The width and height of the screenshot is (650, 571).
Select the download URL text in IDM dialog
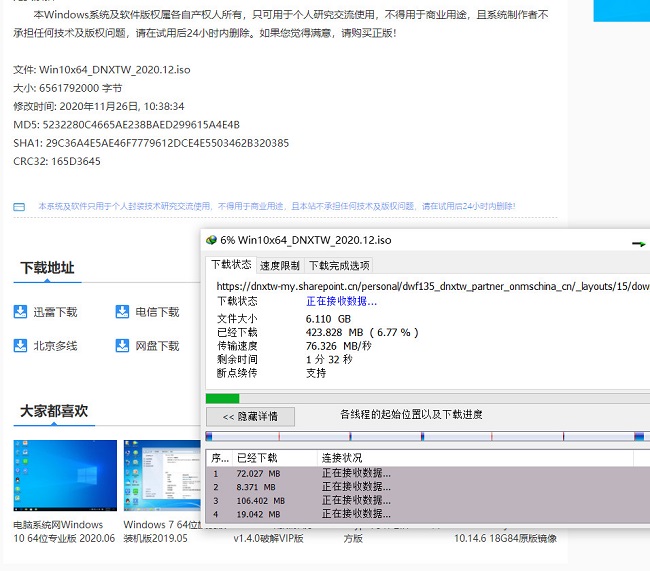(433, 286)
